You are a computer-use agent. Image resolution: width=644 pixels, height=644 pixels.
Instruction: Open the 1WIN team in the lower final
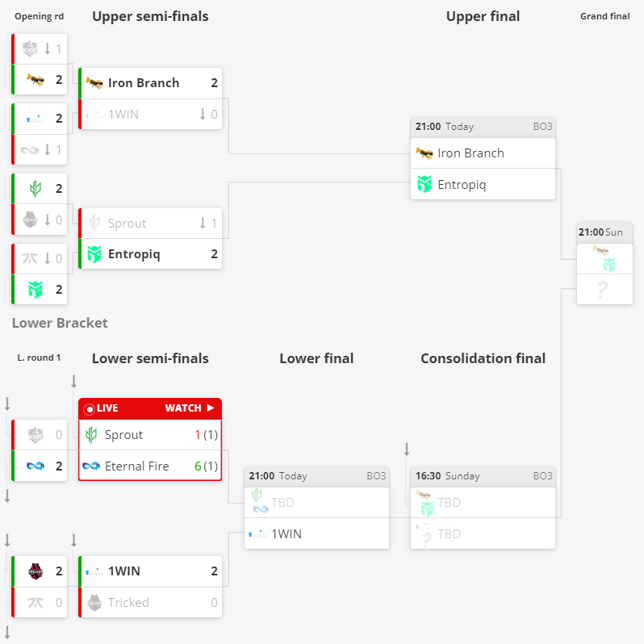click(x=286, y=533)
